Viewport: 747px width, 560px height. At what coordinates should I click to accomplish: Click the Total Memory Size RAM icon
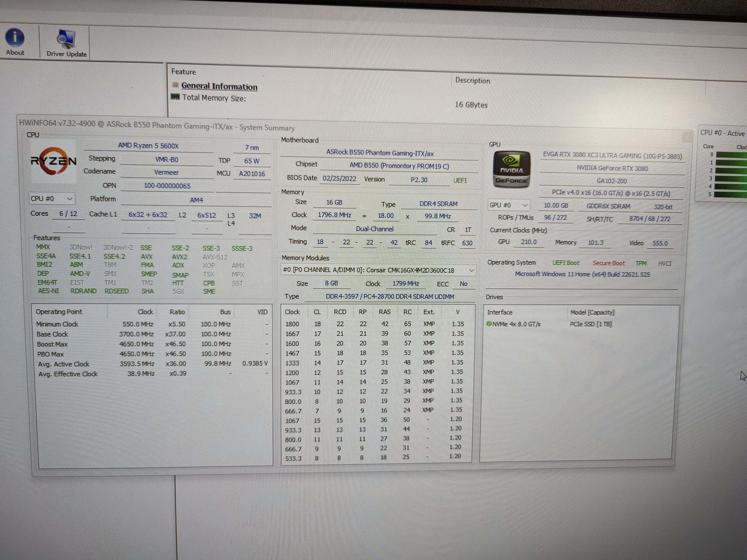[175, 97]
